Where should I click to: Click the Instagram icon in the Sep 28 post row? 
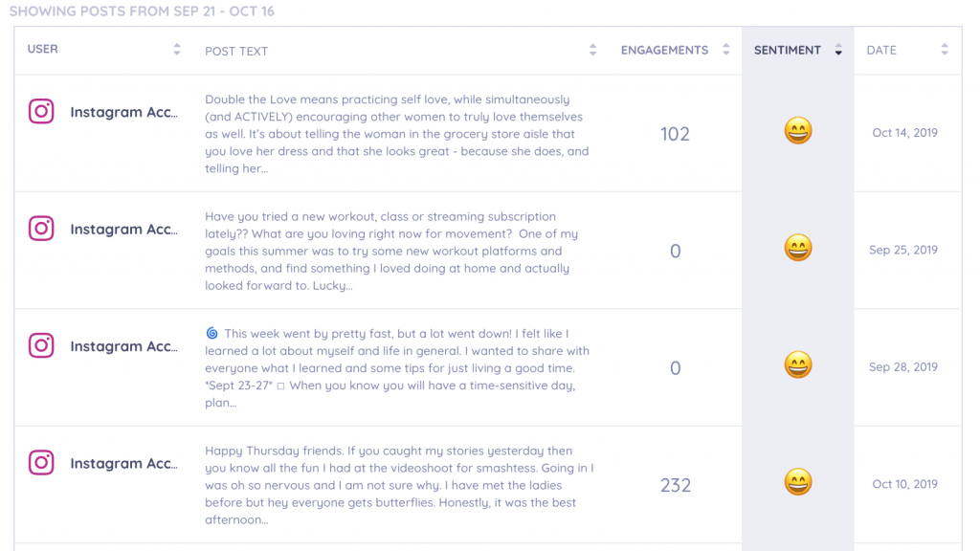point(41,345)
